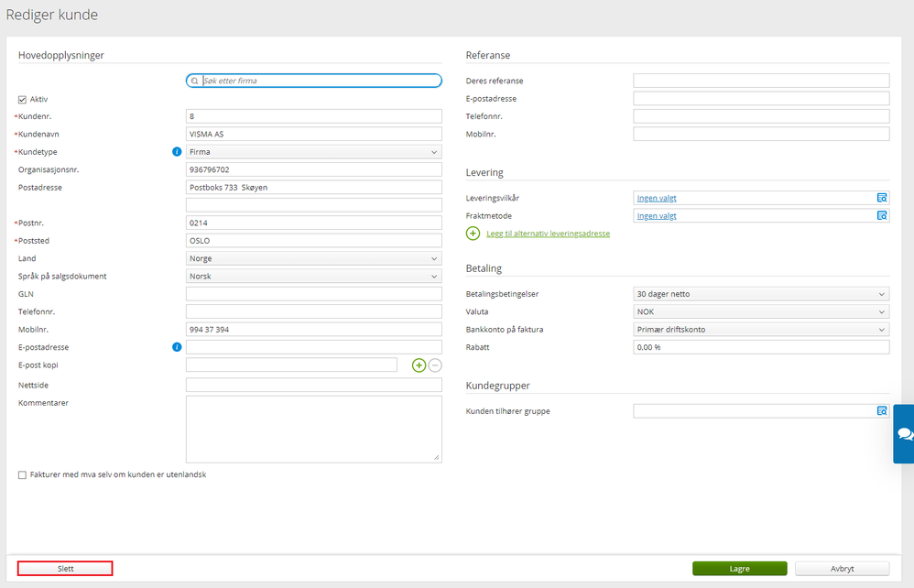
Task: Open the Leveringsvilkår lookup icon
Action: coord(882,198)
